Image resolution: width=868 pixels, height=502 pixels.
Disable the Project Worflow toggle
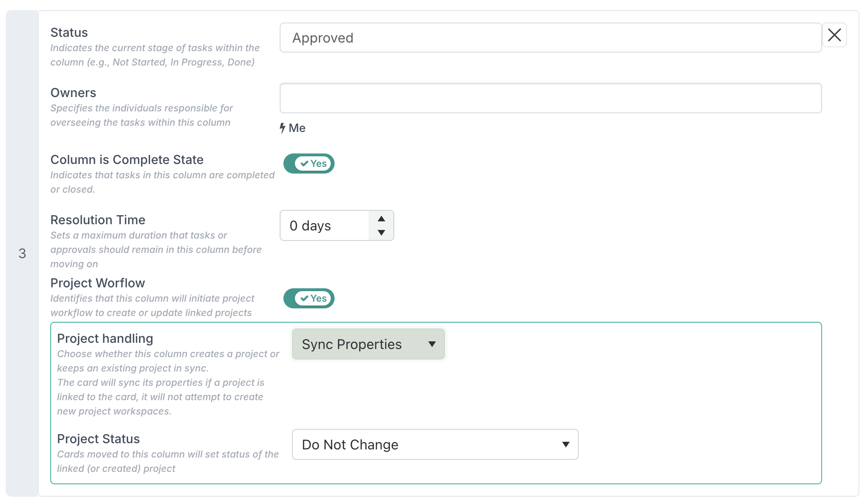pos(309,298)
